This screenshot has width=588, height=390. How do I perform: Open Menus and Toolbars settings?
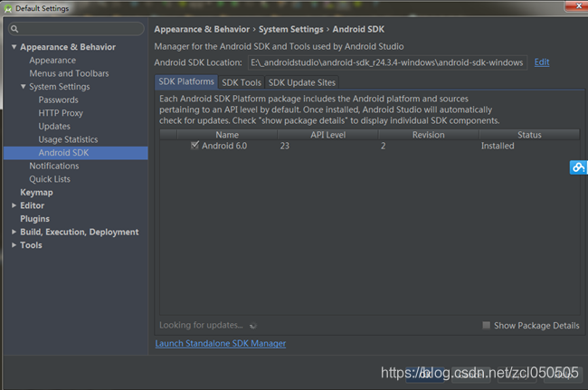point(69,73)
